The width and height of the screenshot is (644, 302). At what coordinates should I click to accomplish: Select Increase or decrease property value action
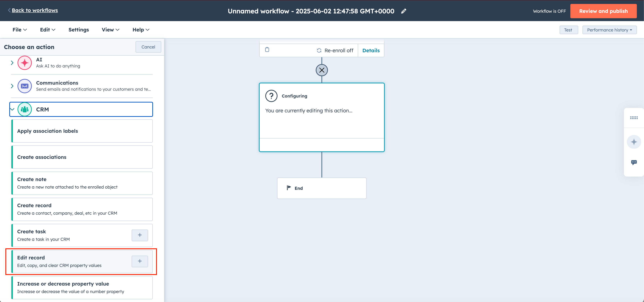(x=82, y=288)
